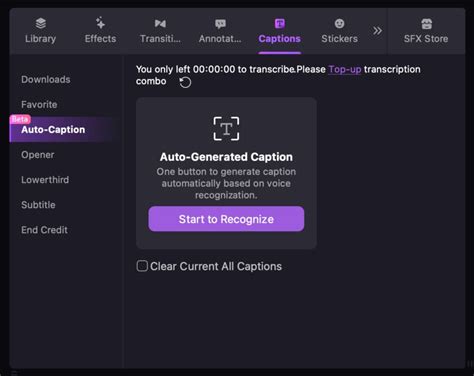Open the Transitions bowtie icon
Screen dimensions: 474x376
pos(160,23)
